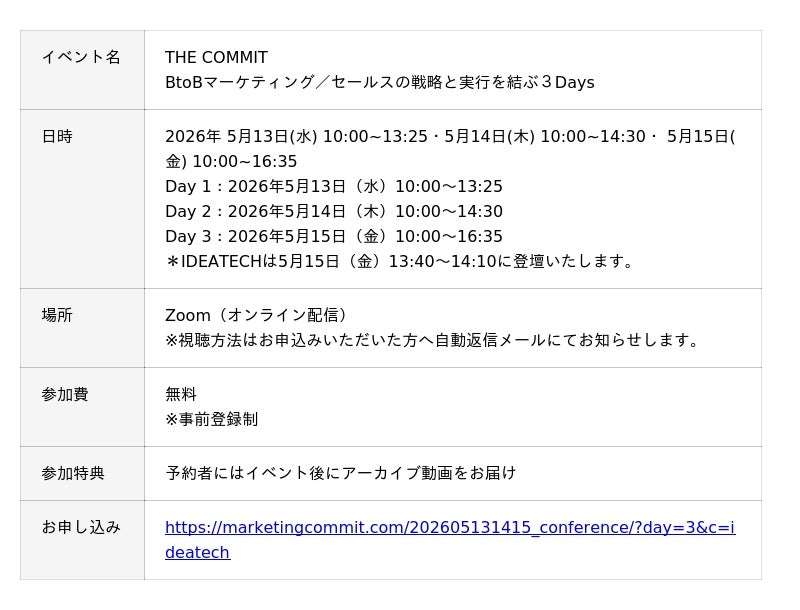800x610 pixels.
Task: Click the アーカイブ動画 participant benefit text
Action: (340, 474)
